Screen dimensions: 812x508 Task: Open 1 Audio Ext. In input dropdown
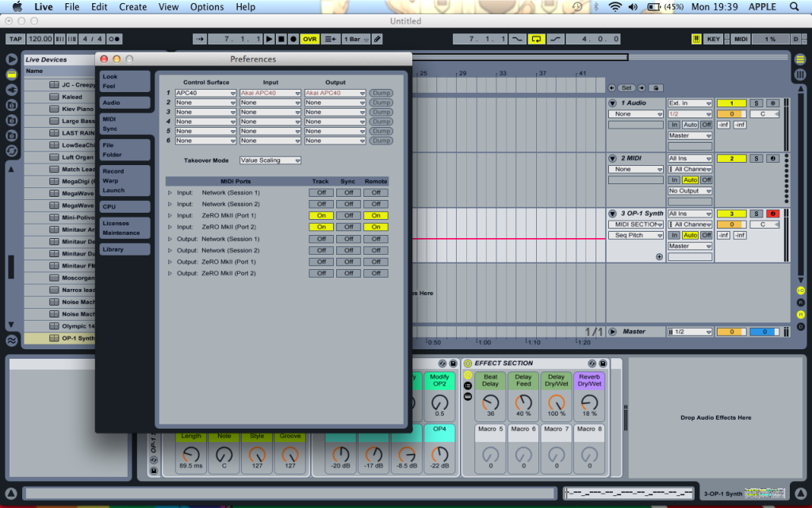tap(690, 103)
